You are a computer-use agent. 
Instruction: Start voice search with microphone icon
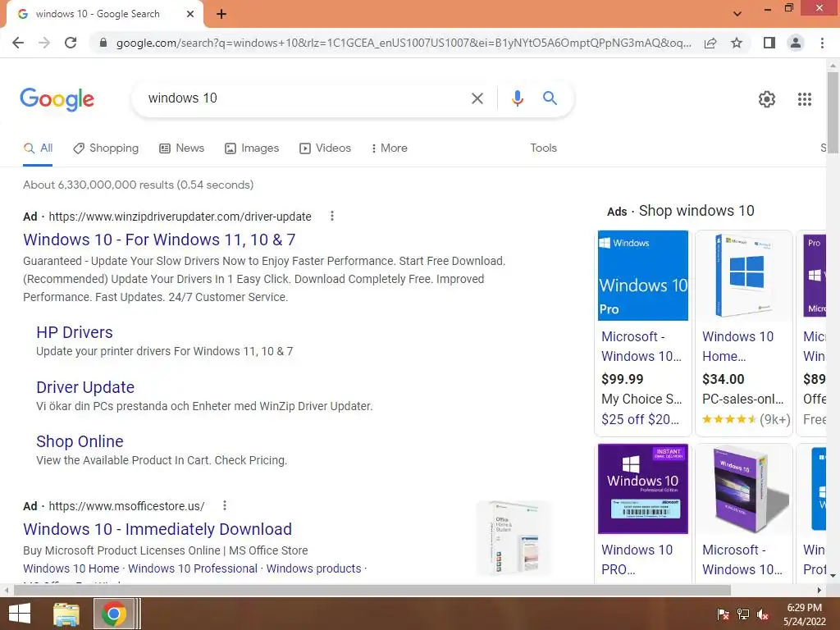[x=518, y=98]
